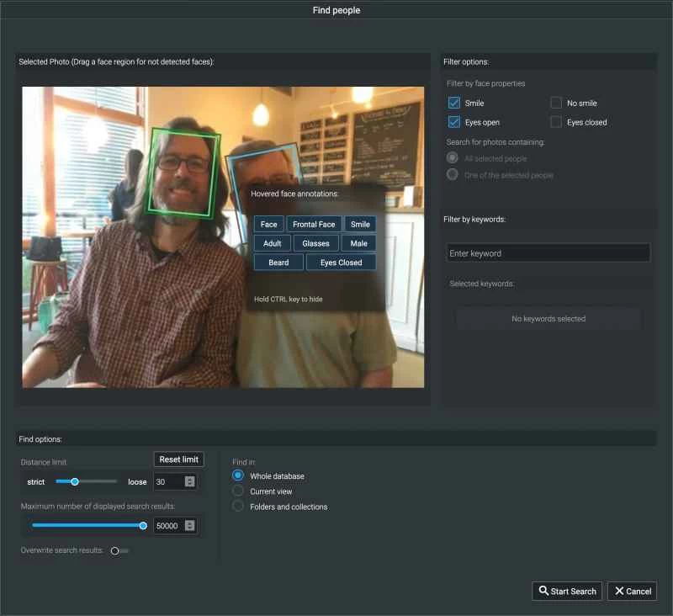Toggle the Overwrite search results switch
The height and width of the screenshot is (616, 673).
(x=119, y=550)
